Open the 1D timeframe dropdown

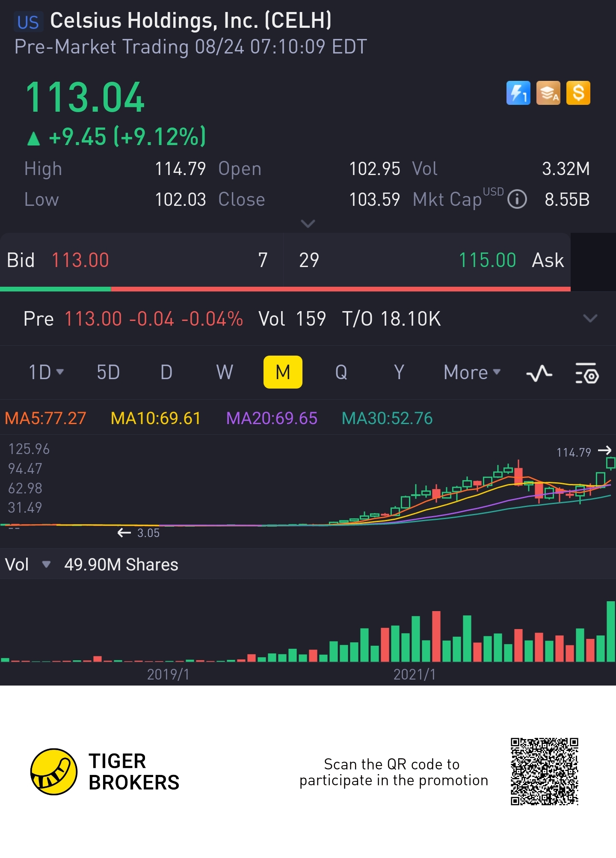click(x=46, y=372)
